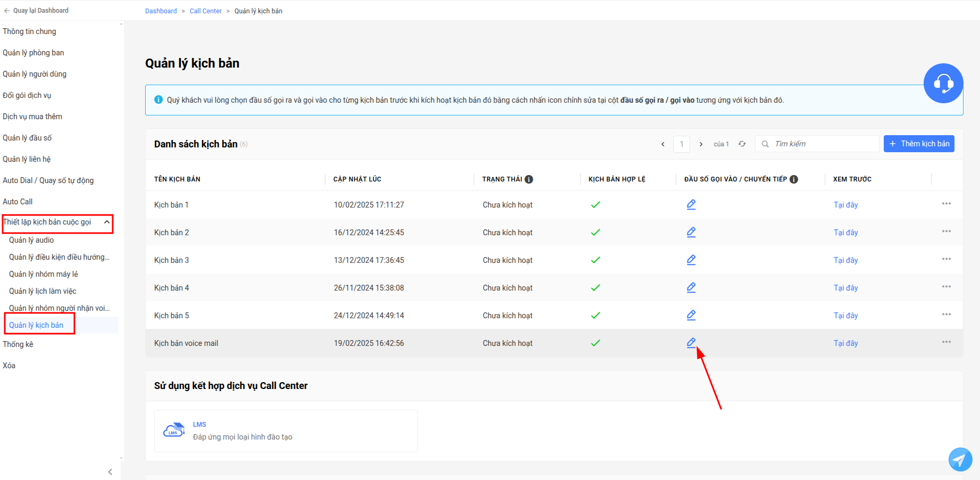Click the Kịch bản voice mail name

tap(186, 343)
